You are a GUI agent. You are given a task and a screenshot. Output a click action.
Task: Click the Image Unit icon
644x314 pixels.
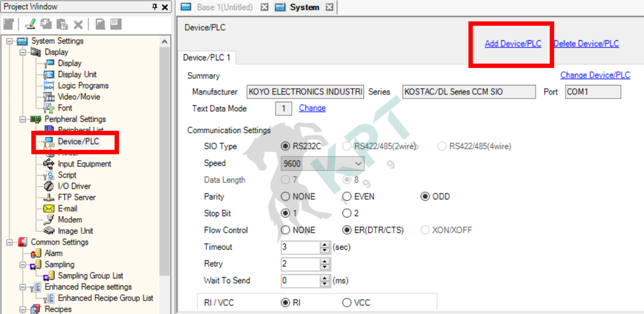(49, 231)
